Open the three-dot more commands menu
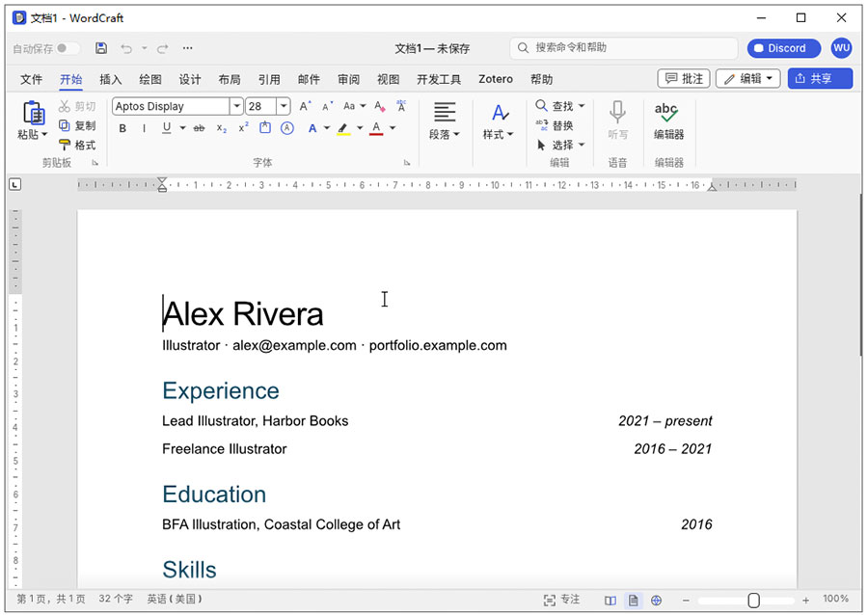868x615 pixels. 188,48
